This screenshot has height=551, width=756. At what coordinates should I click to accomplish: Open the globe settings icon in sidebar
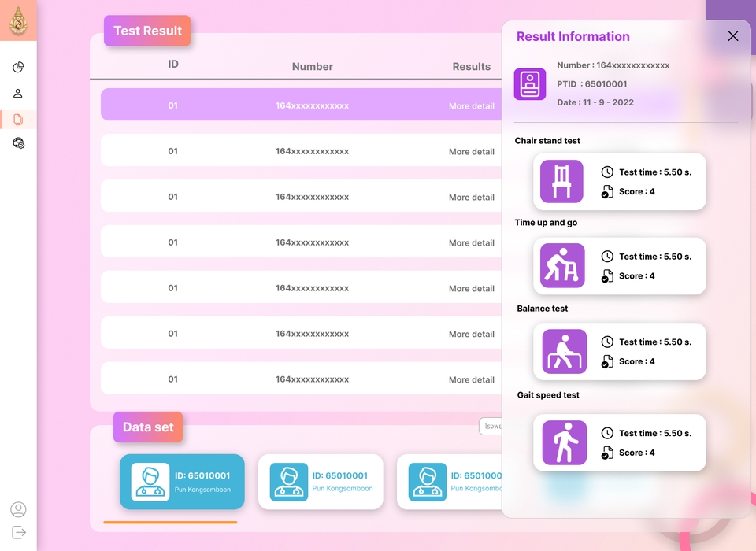click(x=18, y=143)
